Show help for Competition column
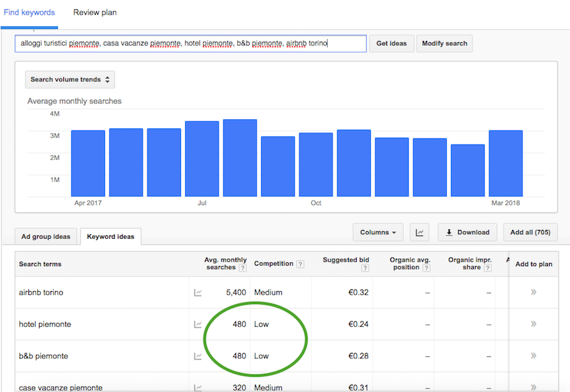Image resolution: width=570 pixels, height=392 pixels. click(x=300, y=264)
